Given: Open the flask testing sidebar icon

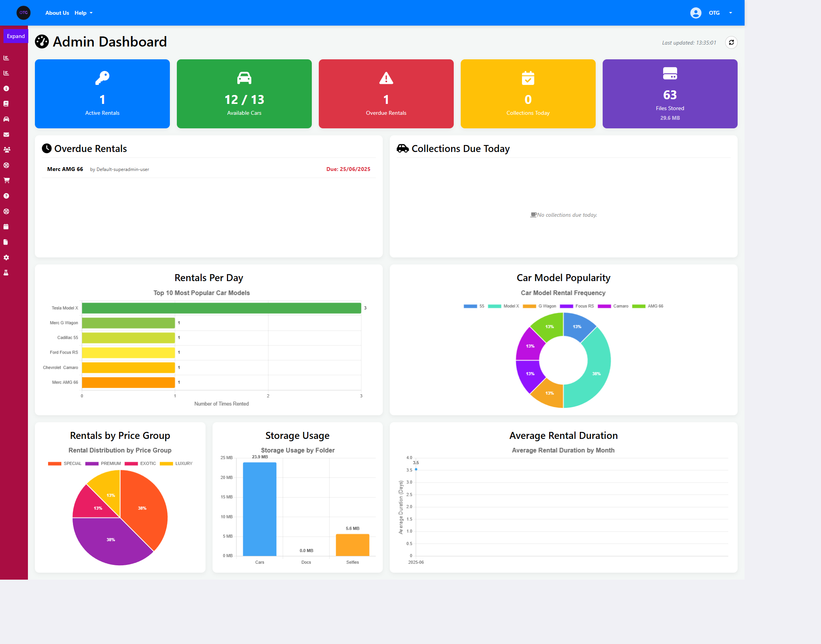Looking at the screenshot, I should click(x=6, y=273).
